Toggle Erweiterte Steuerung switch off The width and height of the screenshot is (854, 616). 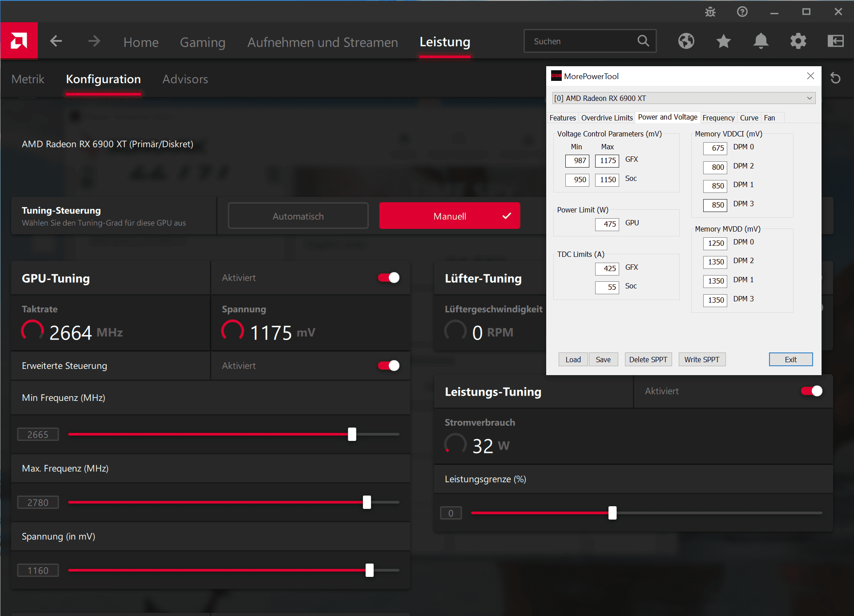pos(389,366)
